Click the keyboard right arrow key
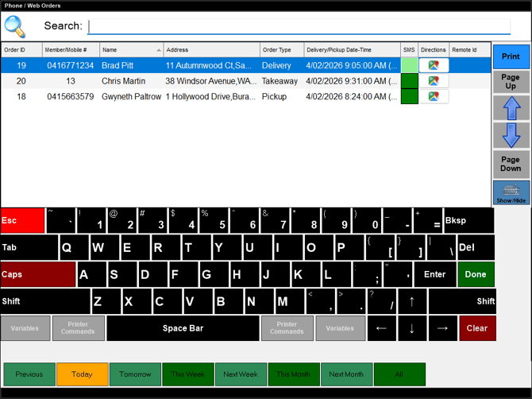This screenshot has width=532, height=399. point(442,328)
